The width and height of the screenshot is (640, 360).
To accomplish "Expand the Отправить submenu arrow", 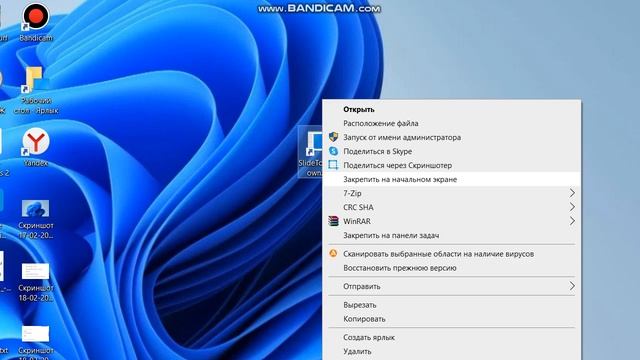I will pyautogui.click(x=572, y=286).
